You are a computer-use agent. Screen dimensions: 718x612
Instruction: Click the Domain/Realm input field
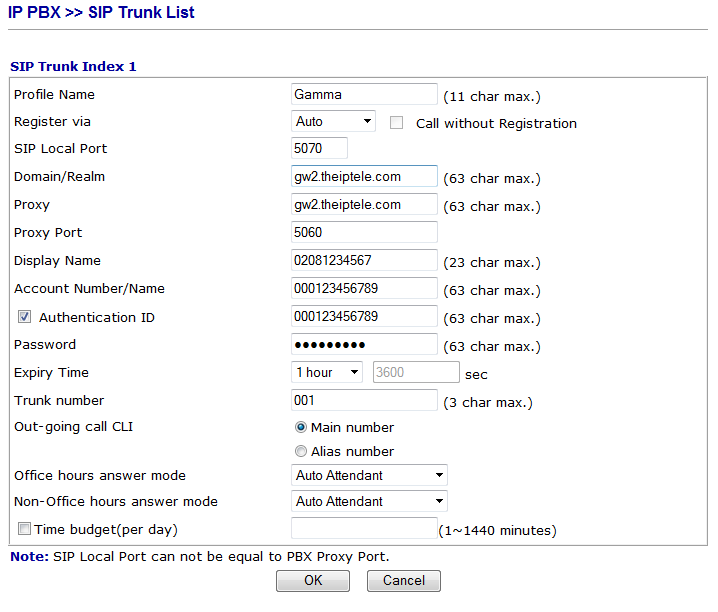tap(364, 176)
